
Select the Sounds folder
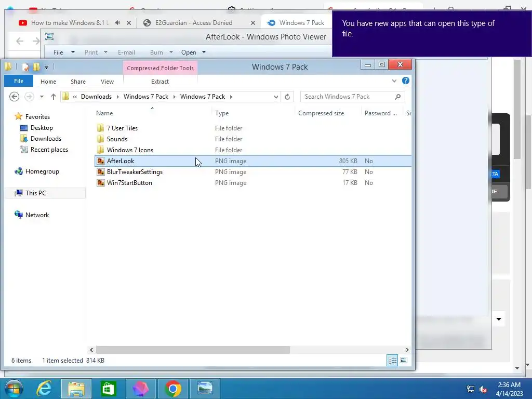(x=117, y=139)
